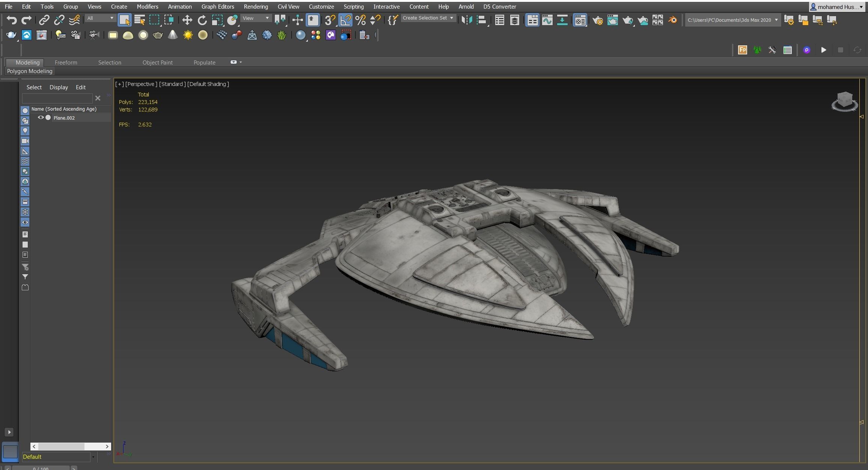The width and height of the screenshot is (868, 470).
Task: Toggle display of lights filter in explorer
Action: click(x=25, y=131)
